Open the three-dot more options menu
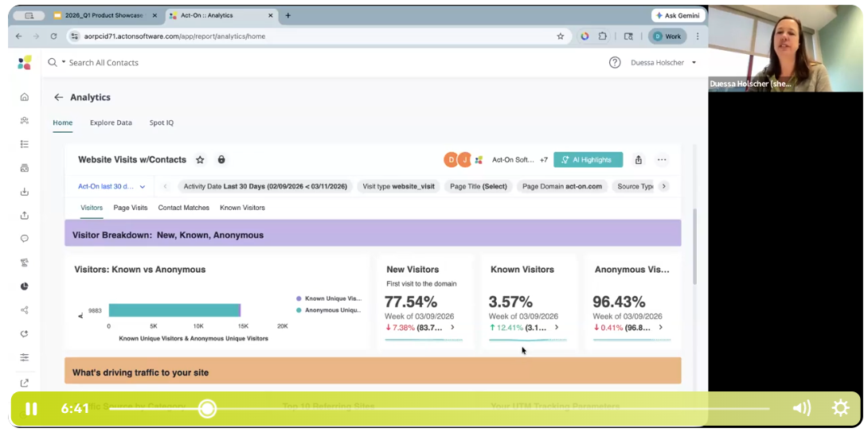This screenshot has height=436, width=868. click(x=662, y=160)
